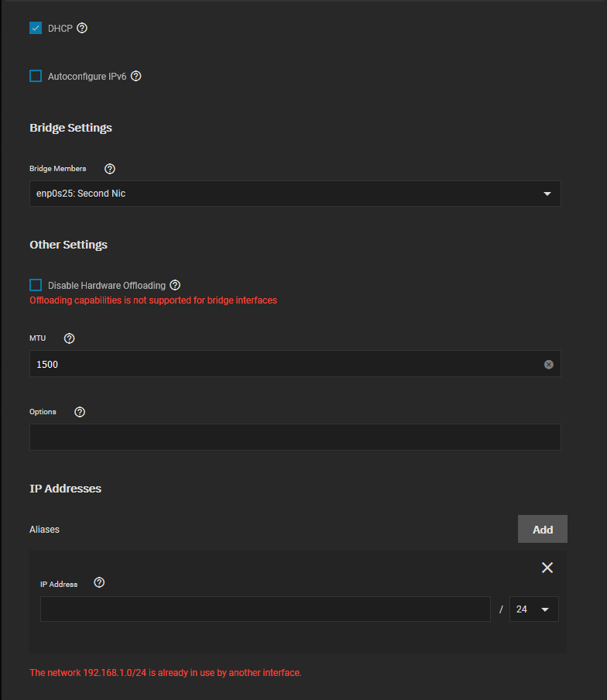Screen dimensions: 607x700
Task: Show help for Autoconfigure IPv6
Action: tap(136, 77)
